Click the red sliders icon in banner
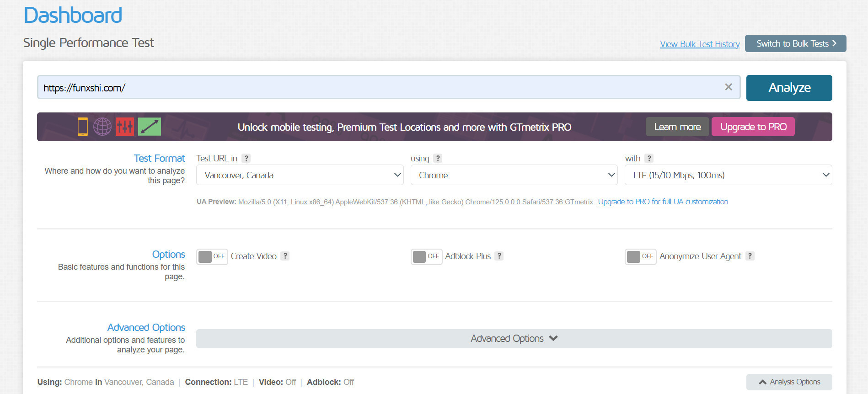This screenshot has width=868, height=394. coord(125,127)
